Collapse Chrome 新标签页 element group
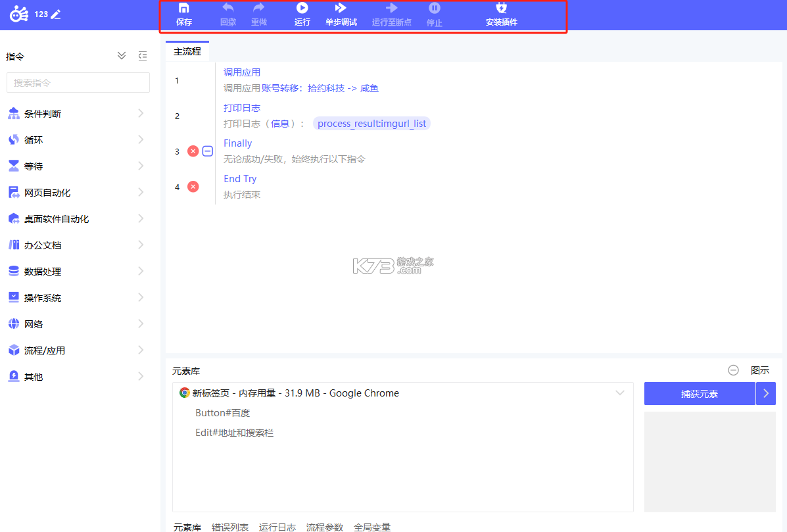Image resolution: width=787 pixels, height=532 pixels. click(x=620, y=393)
